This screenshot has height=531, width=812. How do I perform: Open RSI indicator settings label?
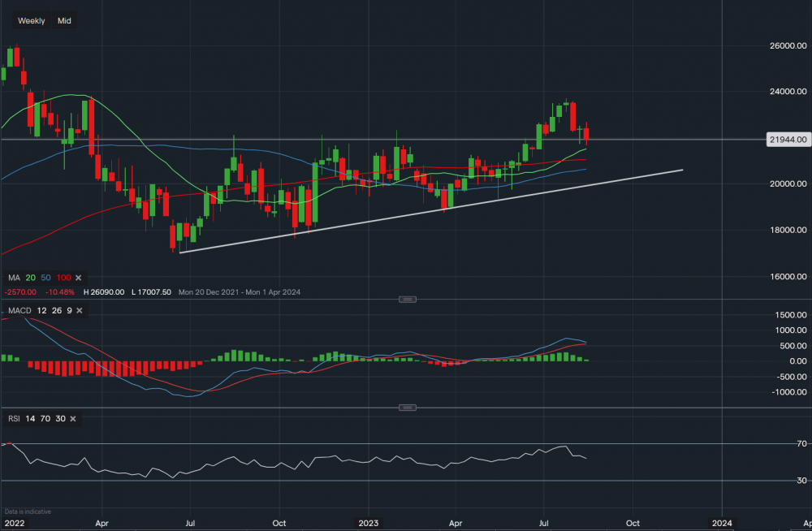(x=13, y=419)
